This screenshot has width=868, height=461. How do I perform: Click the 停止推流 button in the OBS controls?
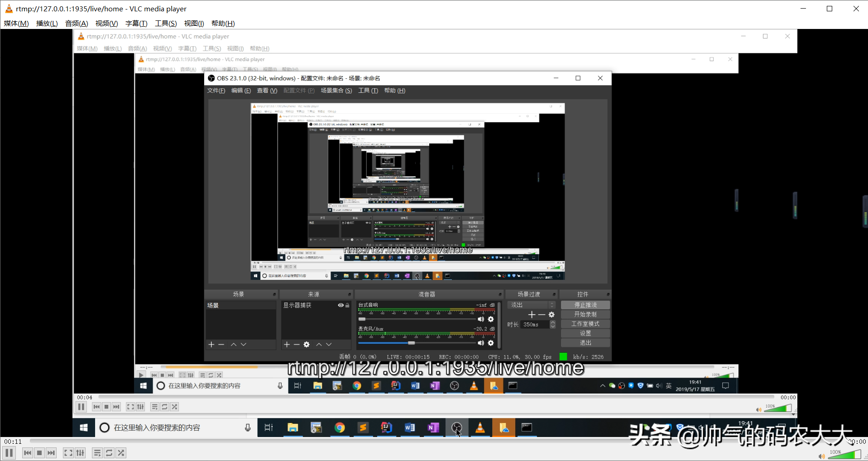[x=585, y=305]
